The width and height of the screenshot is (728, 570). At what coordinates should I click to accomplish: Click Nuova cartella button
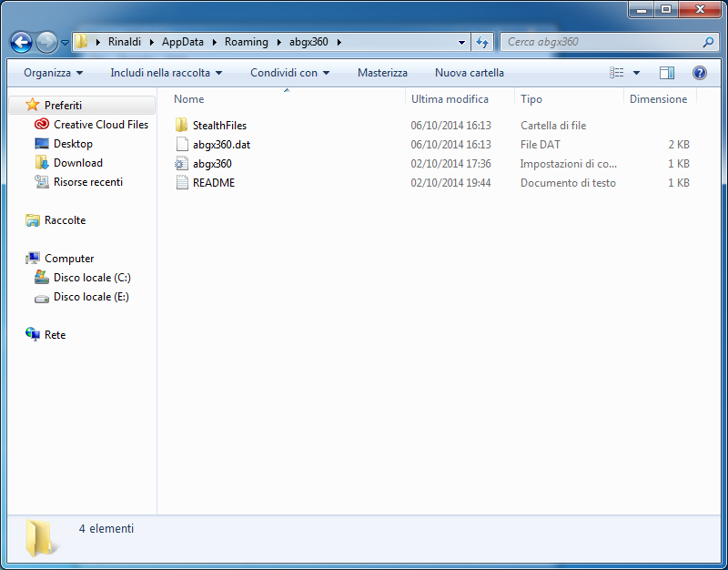469,73
